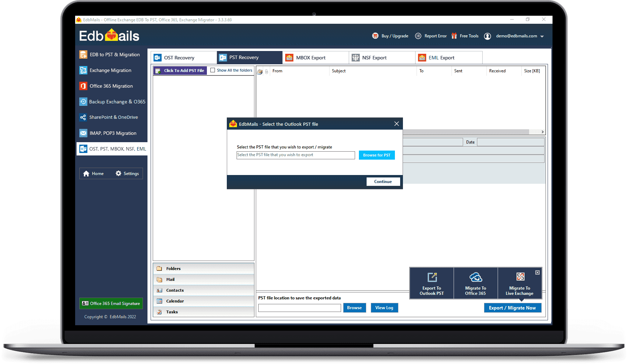Sort by the Subject column header
This screenshot has width=628, height=364.
pyautogui.click(x=373, y=71)
